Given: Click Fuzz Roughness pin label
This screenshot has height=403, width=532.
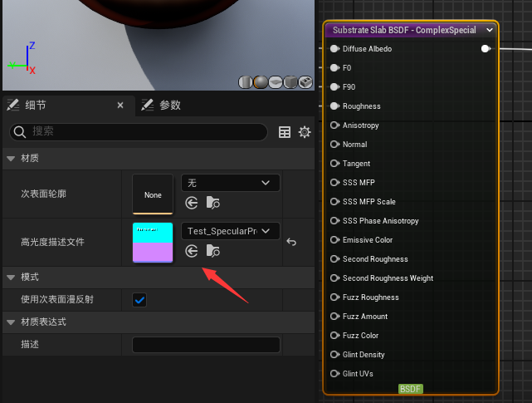Looking at the screenshot, I should pyautogui.click(x=371, y=297).
